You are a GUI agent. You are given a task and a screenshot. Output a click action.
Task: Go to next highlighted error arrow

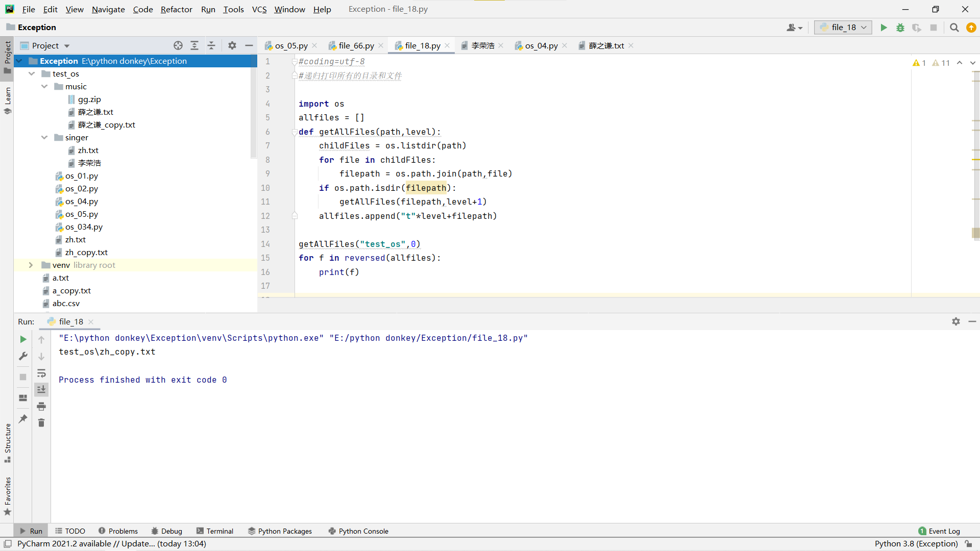(973, 63)
